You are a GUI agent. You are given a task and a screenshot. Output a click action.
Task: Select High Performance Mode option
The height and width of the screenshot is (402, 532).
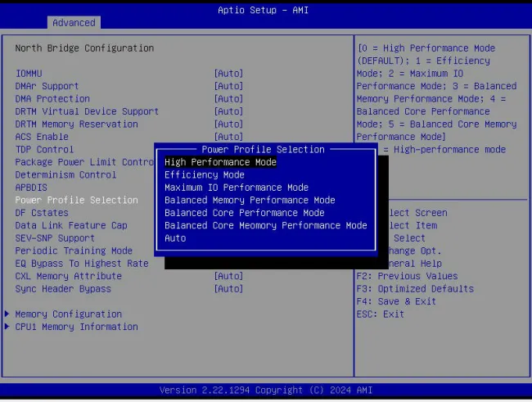[x=220, y=162]
